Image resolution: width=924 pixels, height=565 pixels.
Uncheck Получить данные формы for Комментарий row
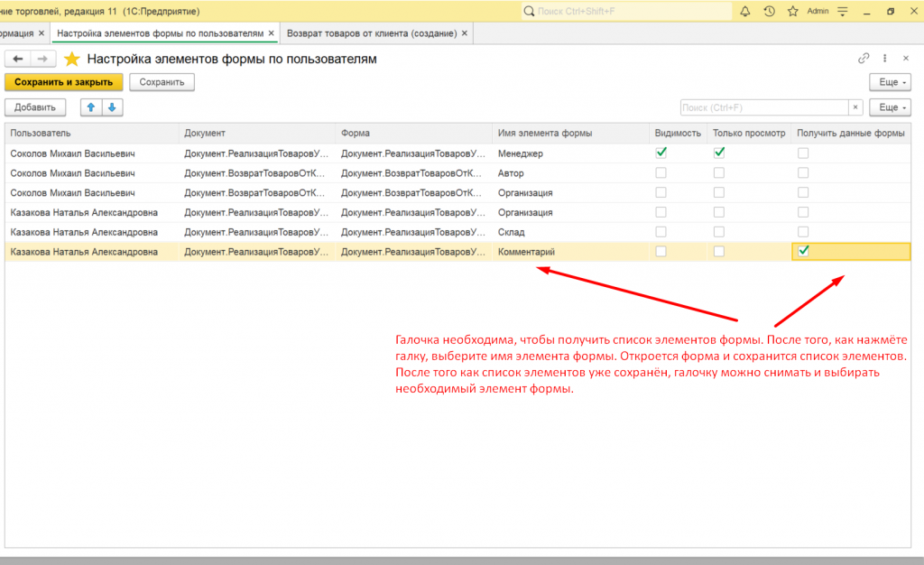pyautogui.click(x=802, y=252)
